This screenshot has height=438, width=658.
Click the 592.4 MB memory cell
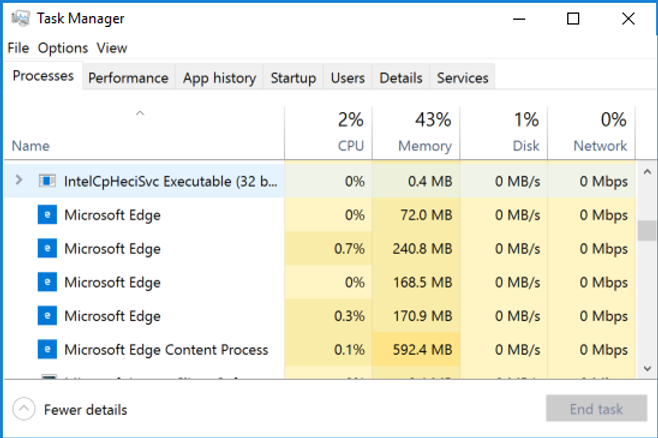416,349
